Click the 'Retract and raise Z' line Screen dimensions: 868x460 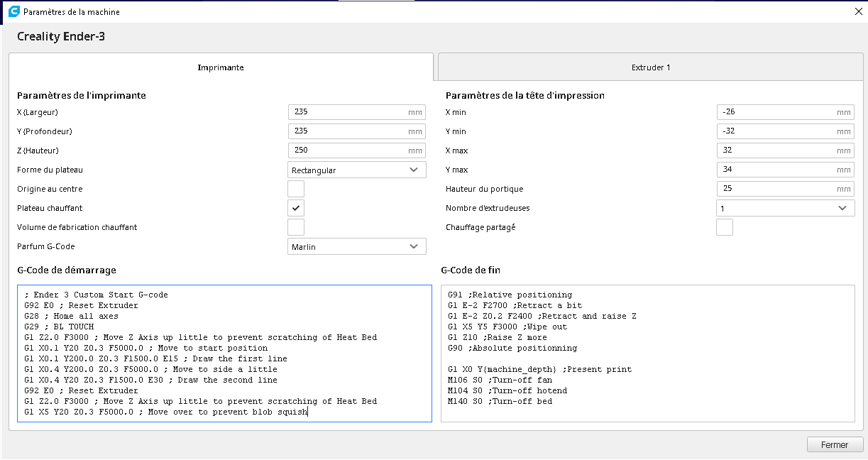click(542, 316)
